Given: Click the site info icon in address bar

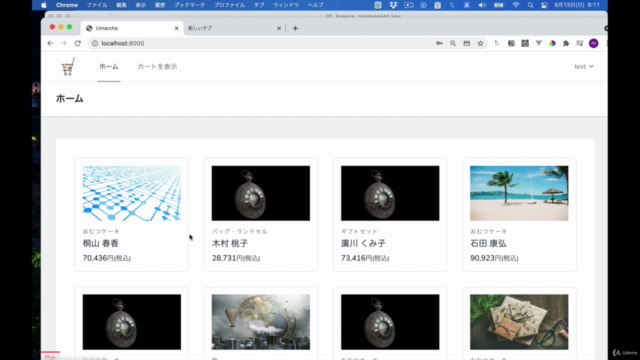Looking at the screenshot, I should pos(95,43).
